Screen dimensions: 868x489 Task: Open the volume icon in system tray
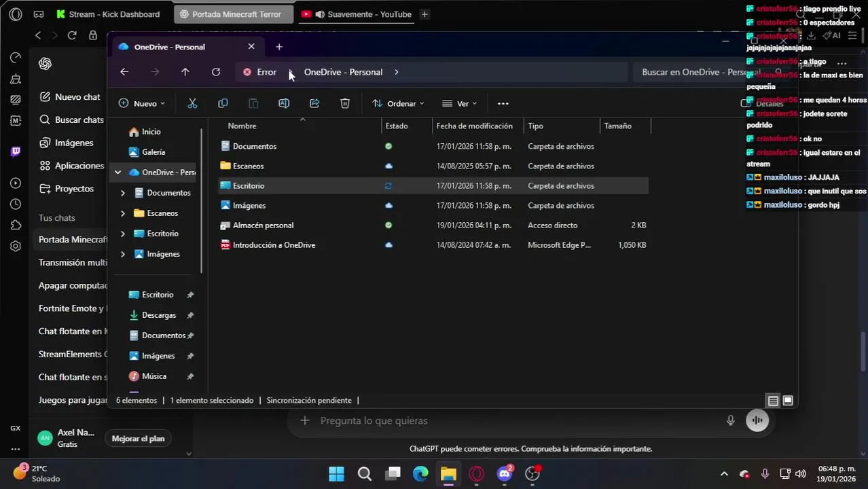pos(801,474)
